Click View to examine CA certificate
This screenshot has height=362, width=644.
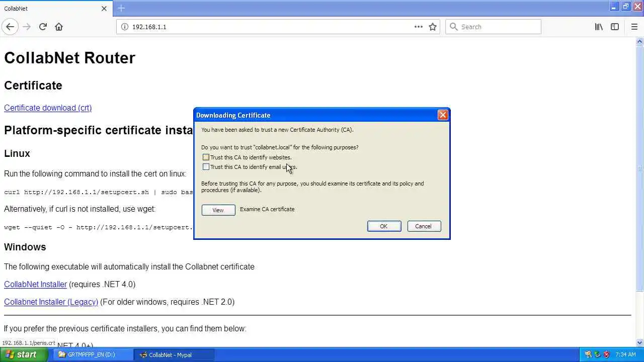click(x=218, y=210)
